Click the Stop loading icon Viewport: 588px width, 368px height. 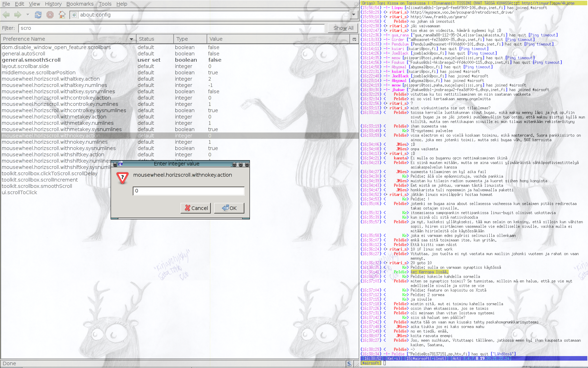click(50, 15)
